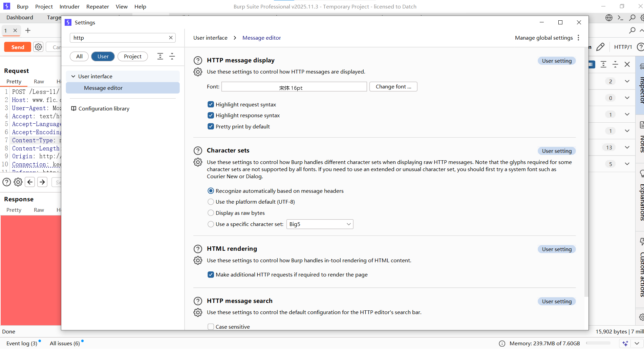The height and width of the screenshot is (349, 644).
Task: Open the Character sets options gear
Action: click(x=198, y=162)
